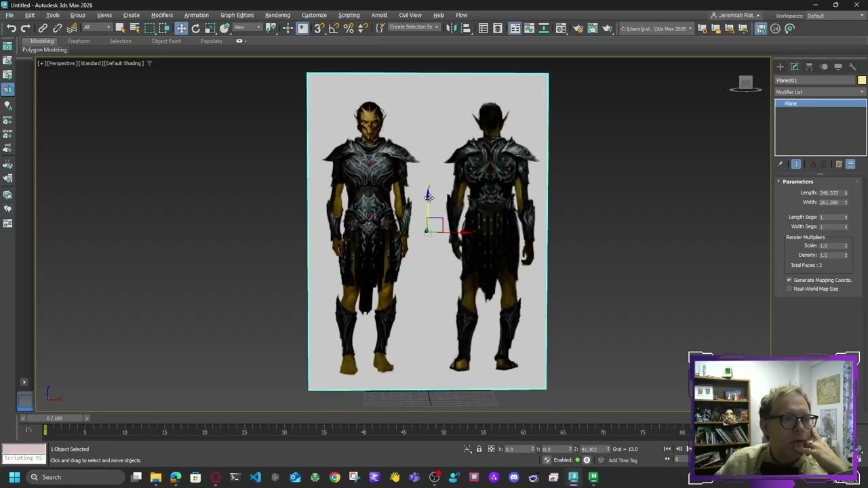Image resolution: width=868 pixels, height=488 pixels.
Task: Click the Align tool icon
Action: tap(466, 28)
